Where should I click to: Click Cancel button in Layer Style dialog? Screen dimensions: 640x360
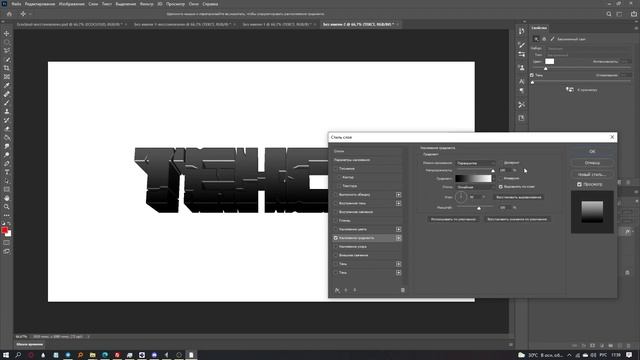point(592,163)
